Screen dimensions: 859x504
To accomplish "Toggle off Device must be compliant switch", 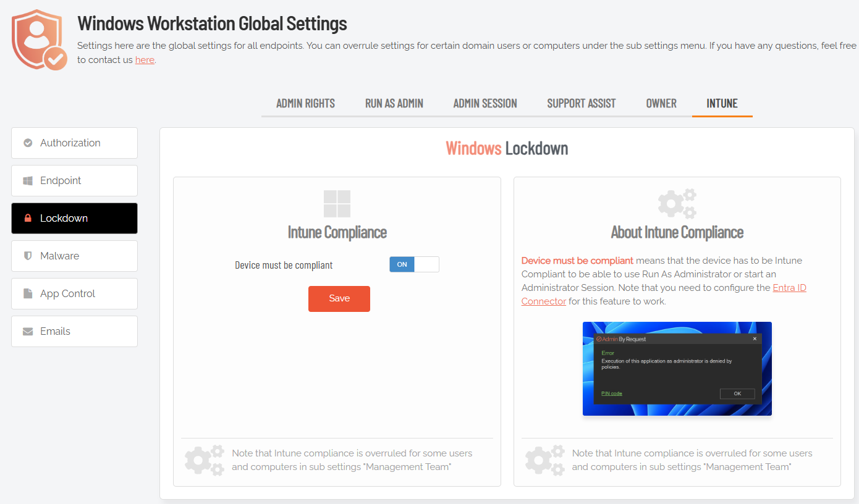I will pyautogui.click(x=414, y=264).
